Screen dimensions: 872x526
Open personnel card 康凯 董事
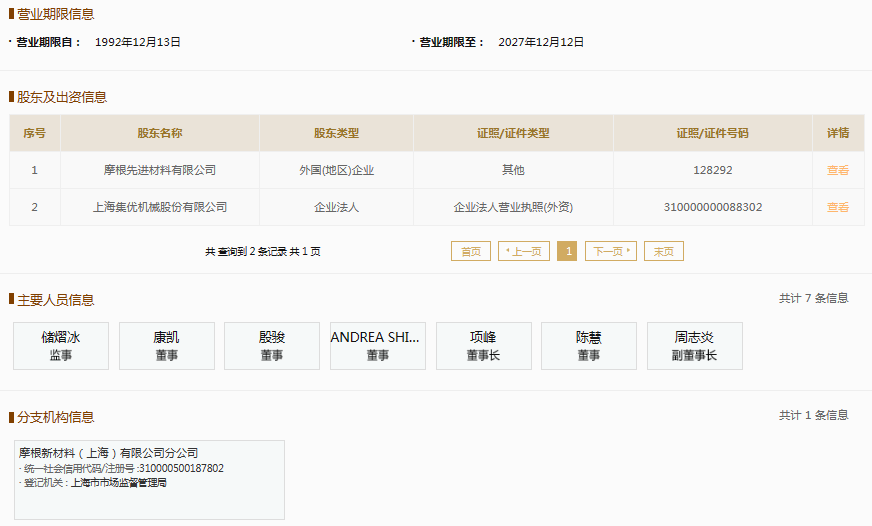167,346
